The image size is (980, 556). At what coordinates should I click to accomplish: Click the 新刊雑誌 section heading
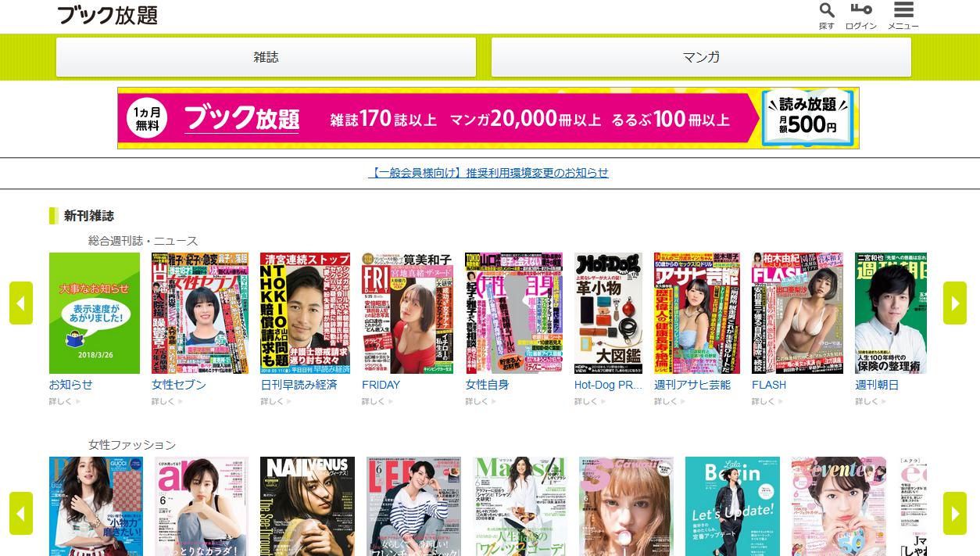(x=89, y=216)
